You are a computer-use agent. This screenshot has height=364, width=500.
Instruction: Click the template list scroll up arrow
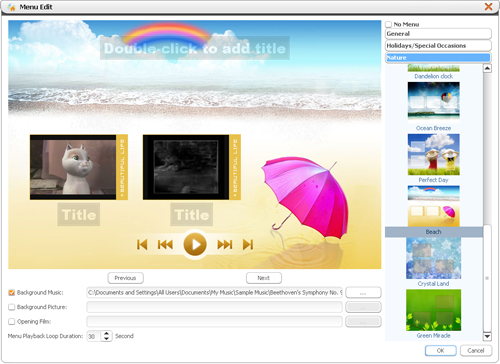[x=487, y=68]
